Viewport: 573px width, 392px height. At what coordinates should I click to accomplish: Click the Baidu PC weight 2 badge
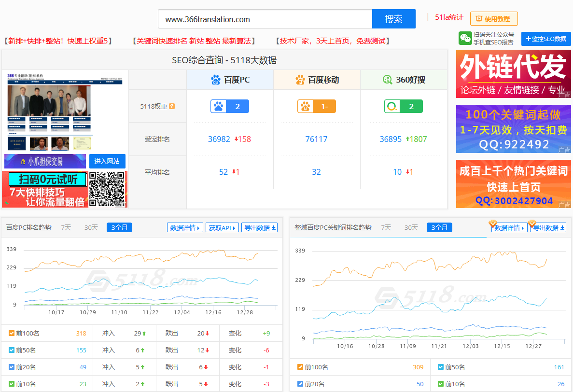click(229, 106)
